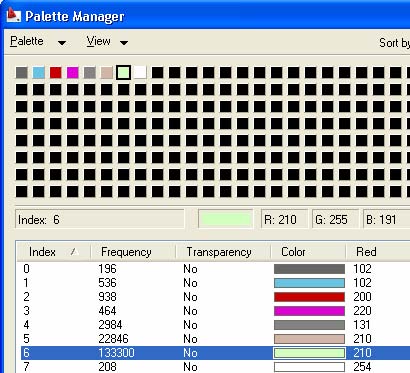Click Red value 200 in row 2
This screenshot has width=410, height=373.
click(x=362, y=297)
